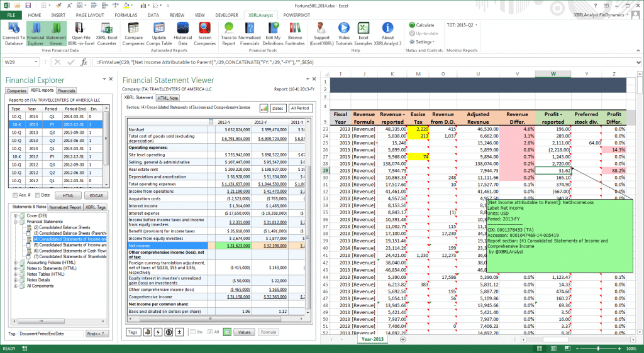Collapse the Financial Statements tree node
The height and width of the screenshot is (353, 644).
[16, 221]
